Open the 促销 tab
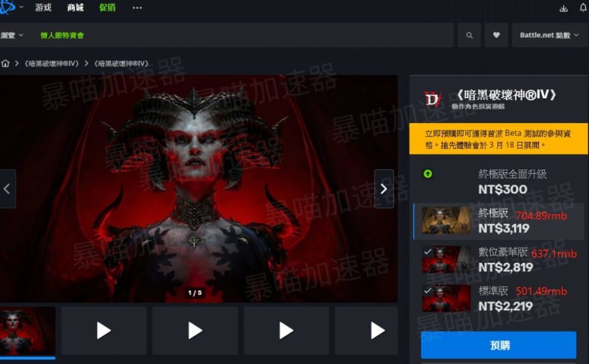Image resolution: width=589 pixels, height=364 pixels. click(x=107, y=7)
